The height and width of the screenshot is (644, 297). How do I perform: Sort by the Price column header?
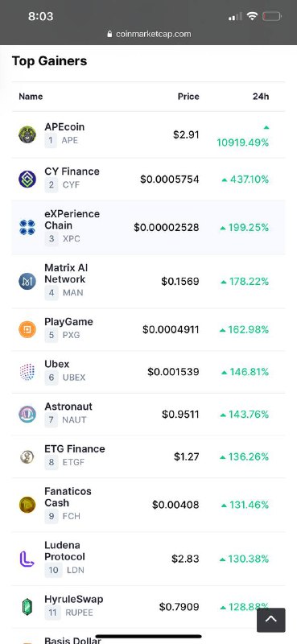[x=188, y=97]
